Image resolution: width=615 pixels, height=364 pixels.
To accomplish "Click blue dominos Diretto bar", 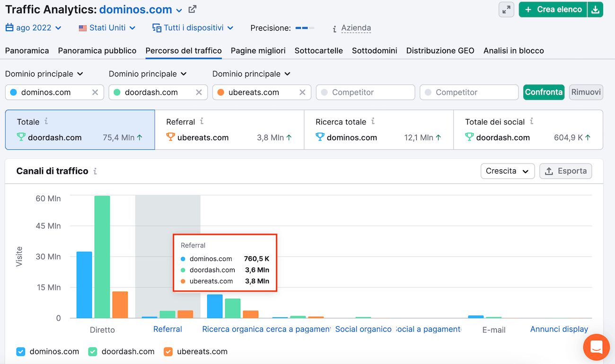I will [x=84, y=285].
